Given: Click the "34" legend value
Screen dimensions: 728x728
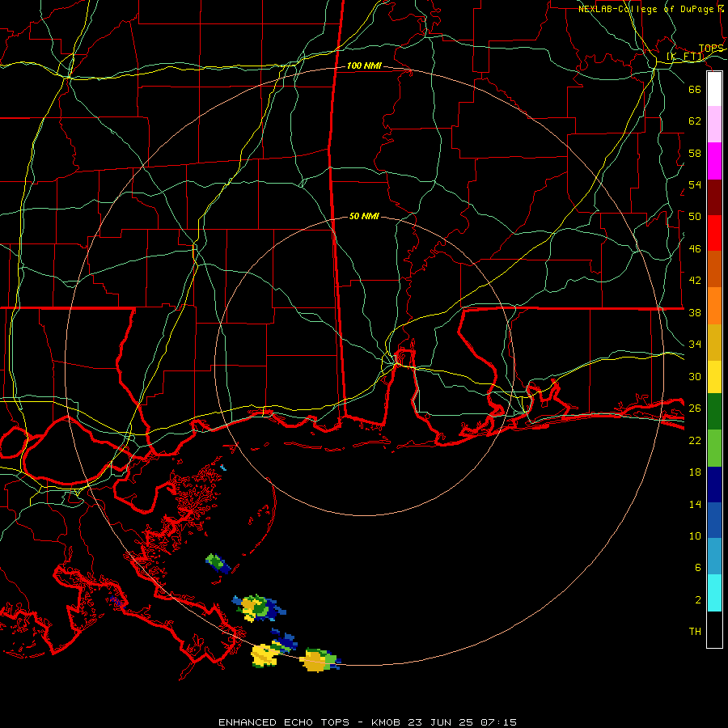Looking at the screenshot, I should tap(695, 345).
